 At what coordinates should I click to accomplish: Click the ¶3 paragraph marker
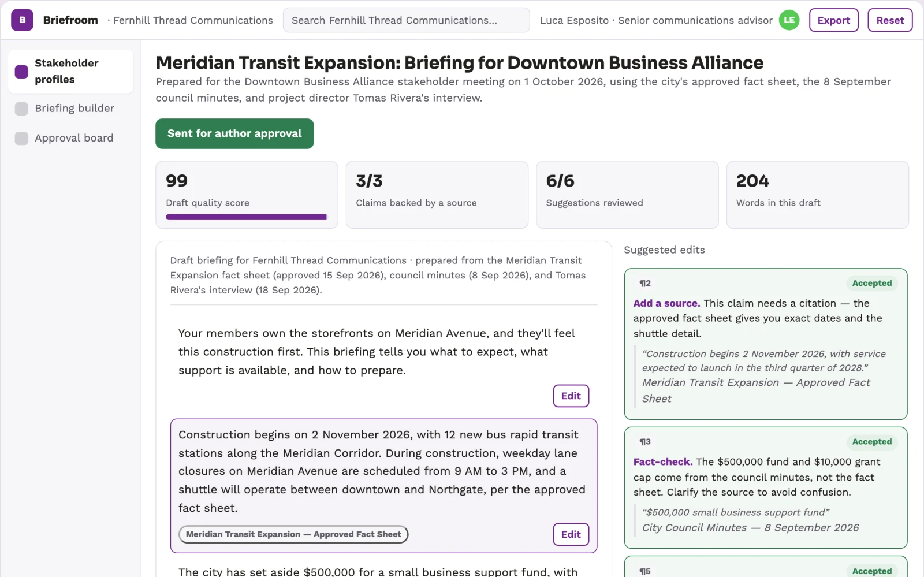point(645,442)
